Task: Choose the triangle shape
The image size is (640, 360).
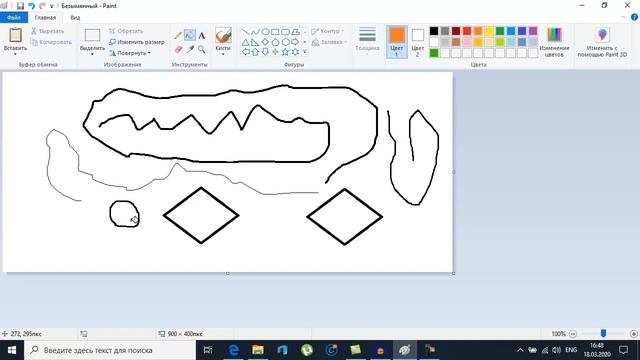Action: pyautogui.click(x=245, y=42)
